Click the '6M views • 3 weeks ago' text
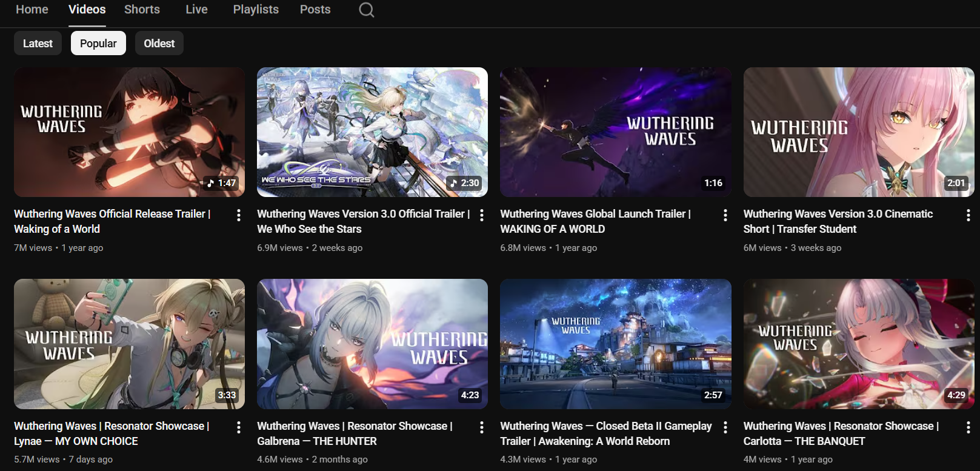Image resolution: width=980 pixels, height=471 pixels. (792, 248)
